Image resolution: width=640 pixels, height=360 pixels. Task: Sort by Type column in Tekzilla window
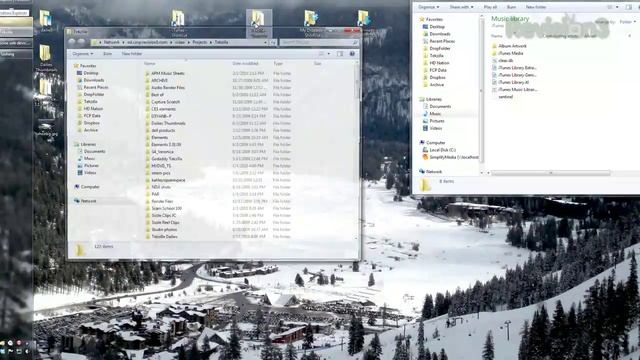tap(278, 63)
